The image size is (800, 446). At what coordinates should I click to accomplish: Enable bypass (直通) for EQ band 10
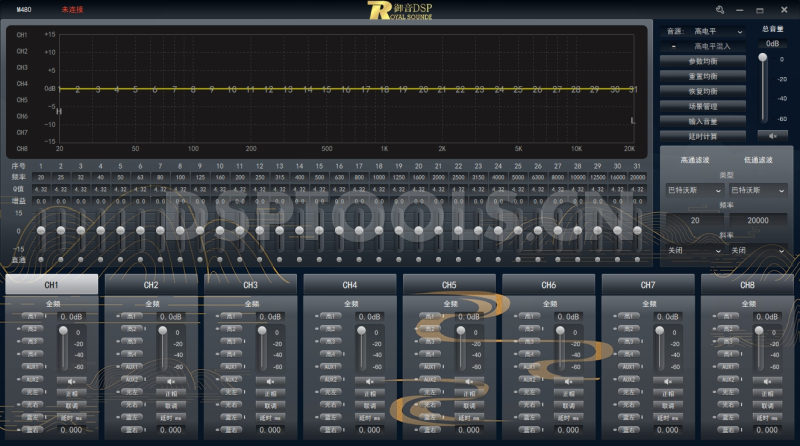click(x=220, y=260)
